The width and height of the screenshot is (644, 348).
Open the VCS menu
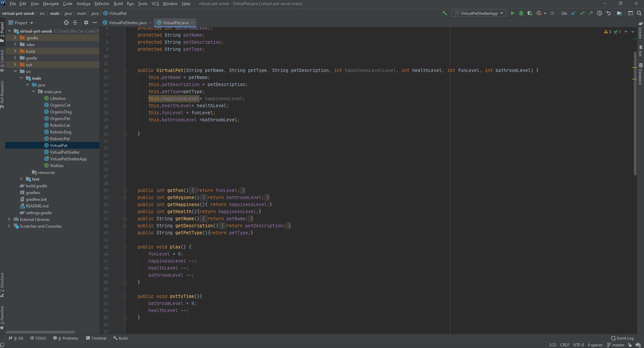tap(155, 4)
